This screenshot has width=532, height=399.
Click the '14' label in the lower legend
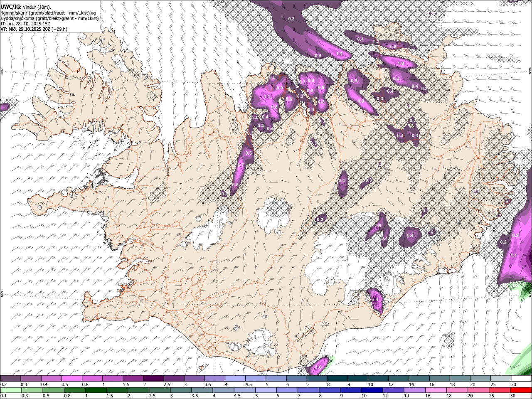(406, 396)
